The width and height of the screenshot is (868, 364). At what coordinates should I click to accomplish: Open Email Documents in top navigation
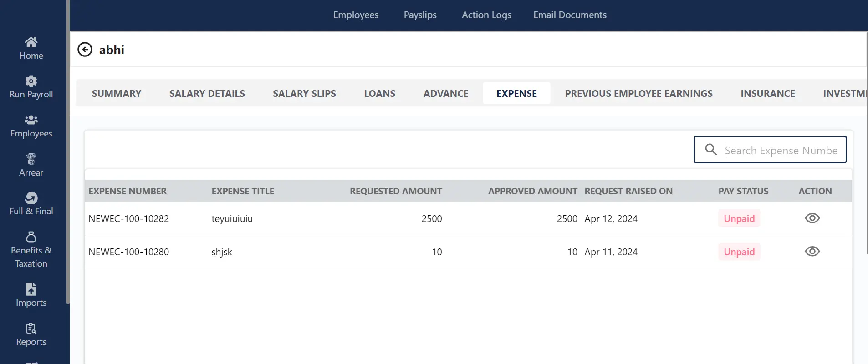pos(570,15)
